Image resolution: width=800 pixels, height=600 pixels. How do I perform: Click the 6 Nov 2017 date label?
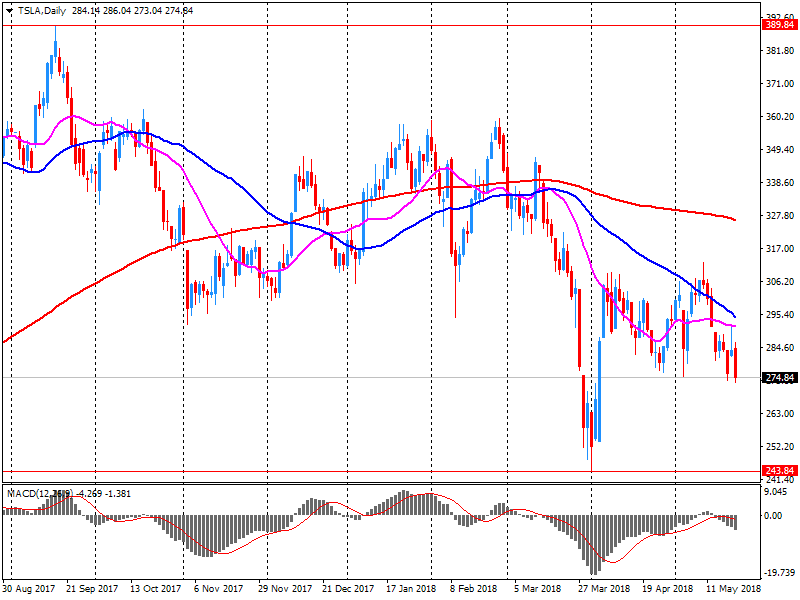(210, 589)
